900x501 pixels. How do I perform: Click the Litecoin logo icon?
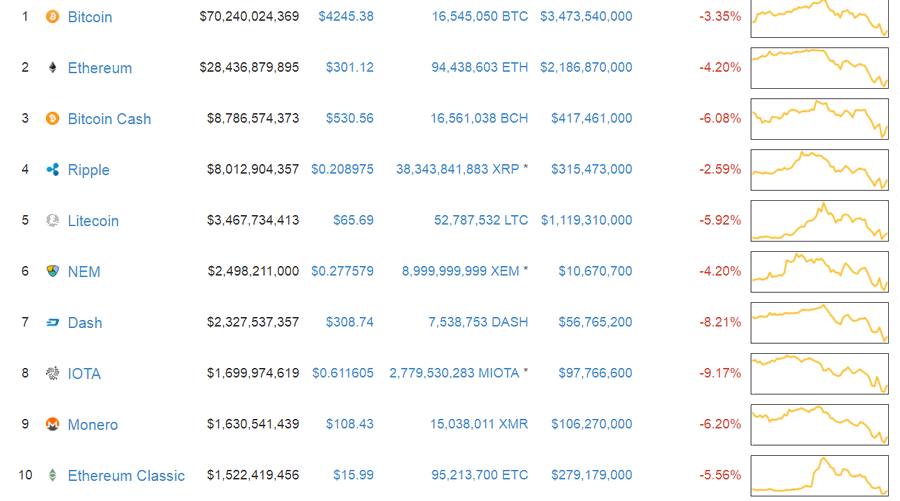click(52, 220)
